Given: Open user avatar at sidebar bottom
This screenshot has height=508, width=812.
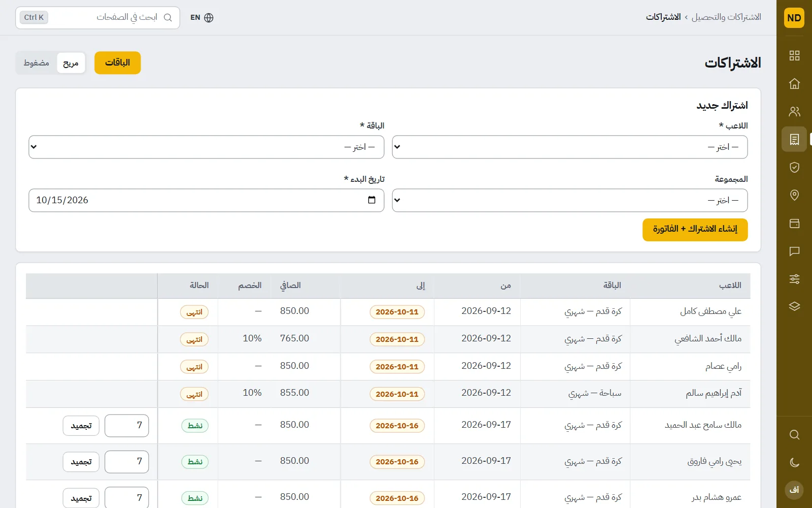Looking at the screenshot, I should pyautogui.click(x=794, y=490).
